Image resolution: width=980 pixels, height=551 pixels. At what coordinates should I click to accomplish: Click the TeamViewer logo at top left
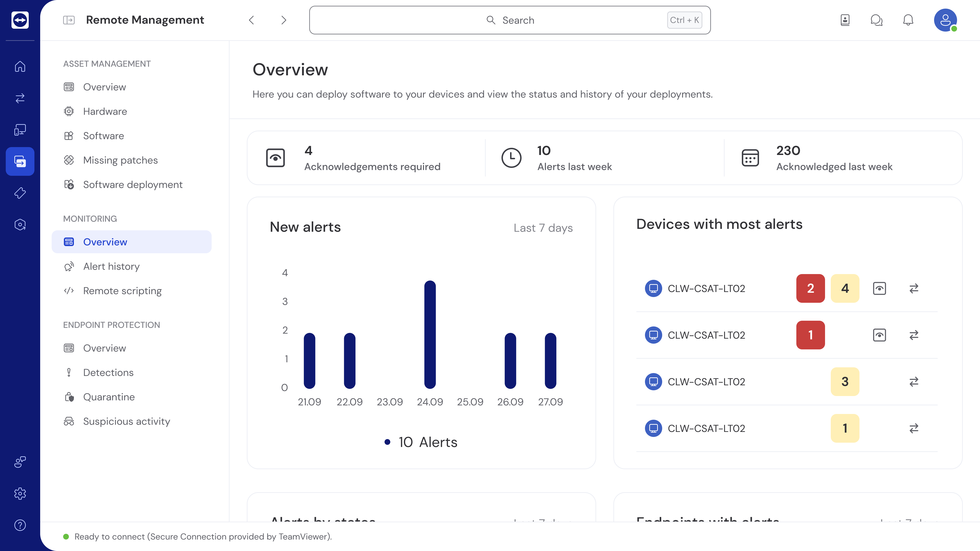pos(20,20)
